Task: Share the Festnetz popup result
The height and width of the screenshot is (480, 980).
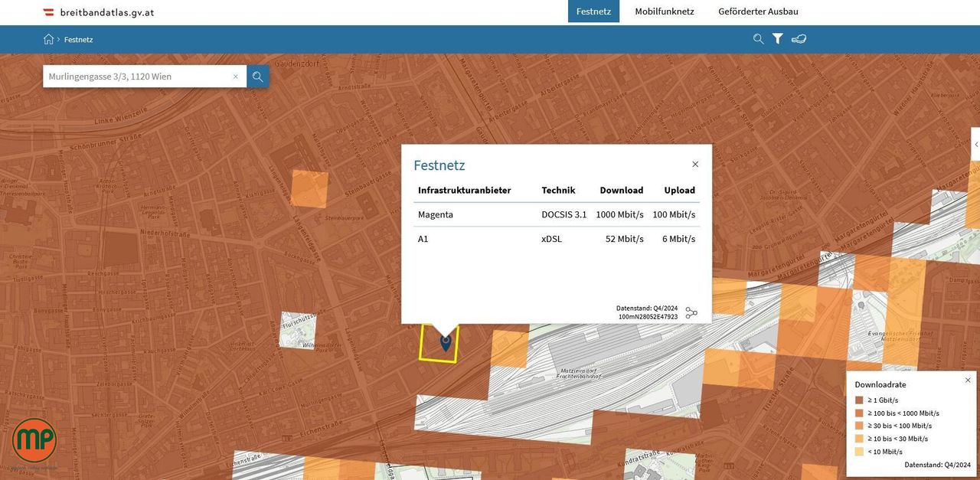Action: click(691, 313)
